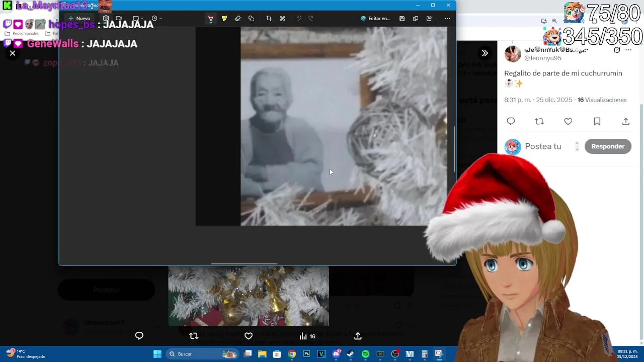
Task: Open Redes Sociales bookmark folder
Action: (x=22, y=34)
